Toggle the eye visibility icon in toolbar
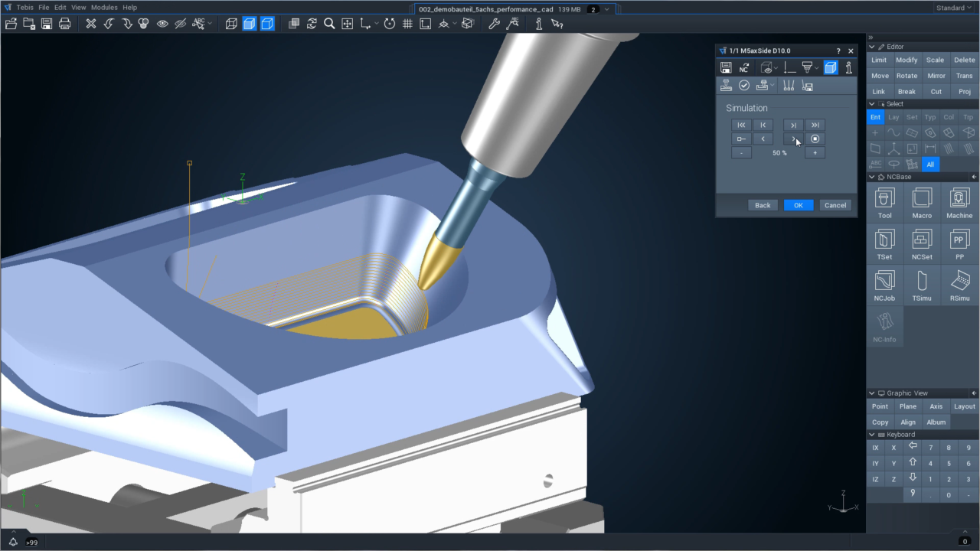This screenshot has width=980, height=551. pos(162,24)
